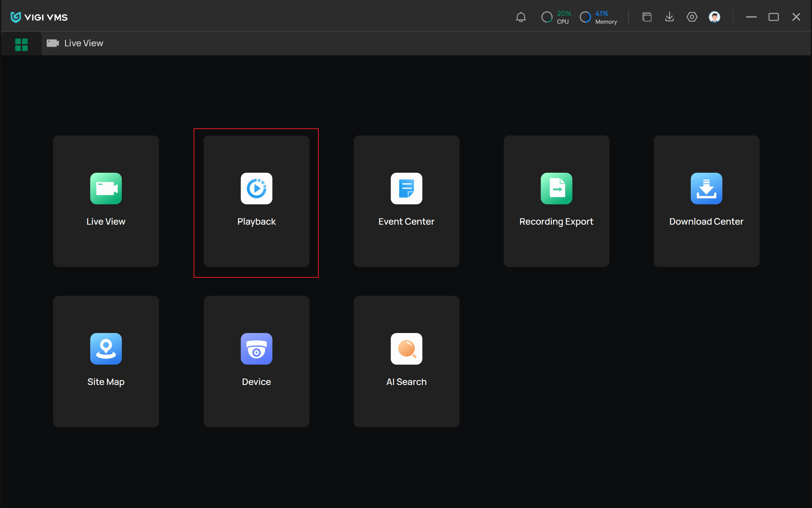Click the notification bell icon
The image size is (812, 508).
point(521,17)
